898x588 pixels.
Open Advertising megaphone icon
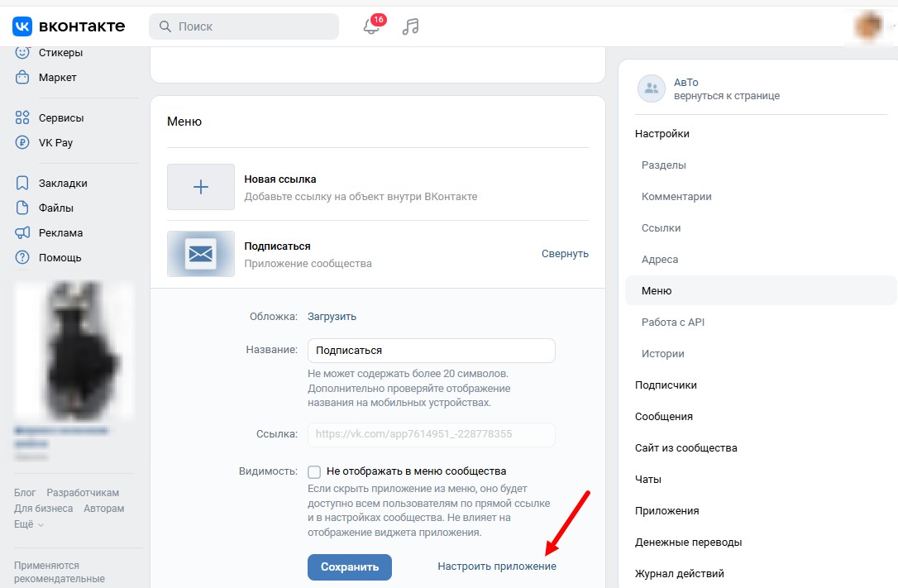click(x=22, y=232)
